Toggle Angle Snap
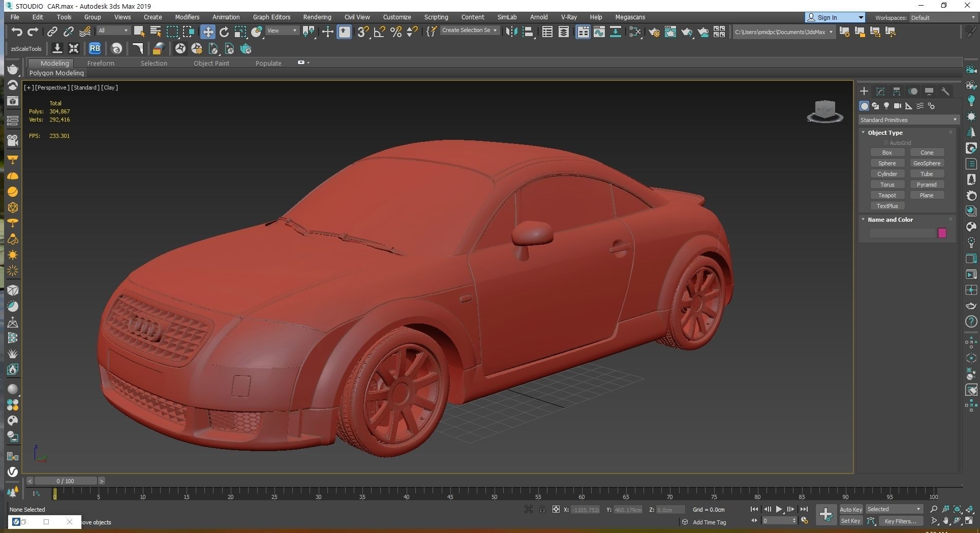980x533 pixels. (x=379, y=32)
